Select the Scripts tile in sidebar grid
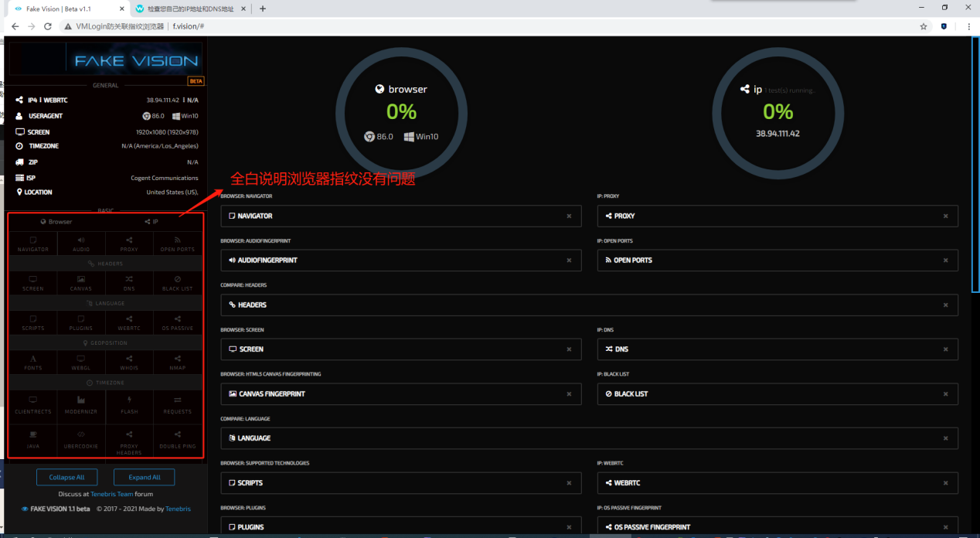980x538 pixels. [33, 322]
